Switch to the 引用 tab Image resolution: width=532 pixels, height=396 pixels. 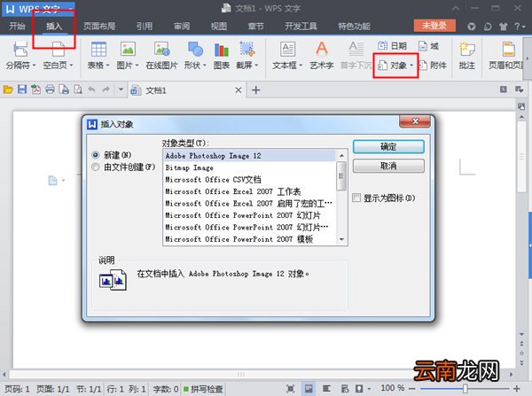coord(145,26)
